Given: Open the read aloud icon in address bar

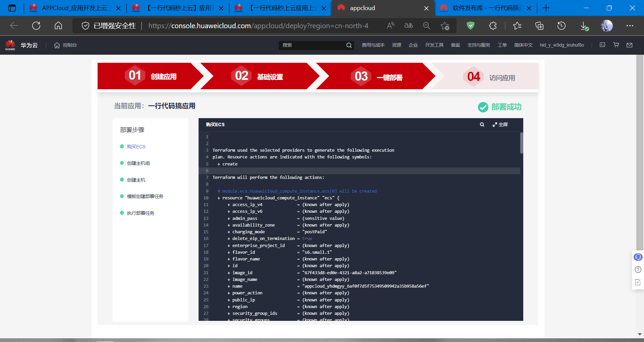Looking at the screenshot, I should tap(390, 26).
